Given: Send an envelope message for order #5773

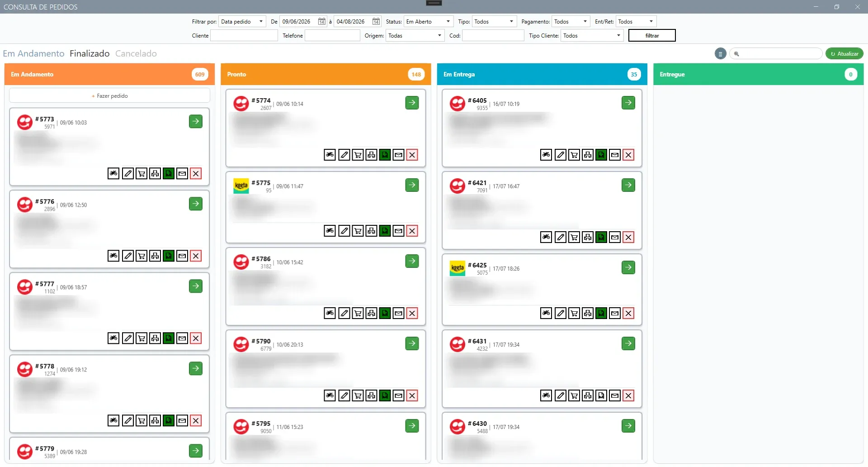Looking at the screenshot, I should (x=182, y=174).
